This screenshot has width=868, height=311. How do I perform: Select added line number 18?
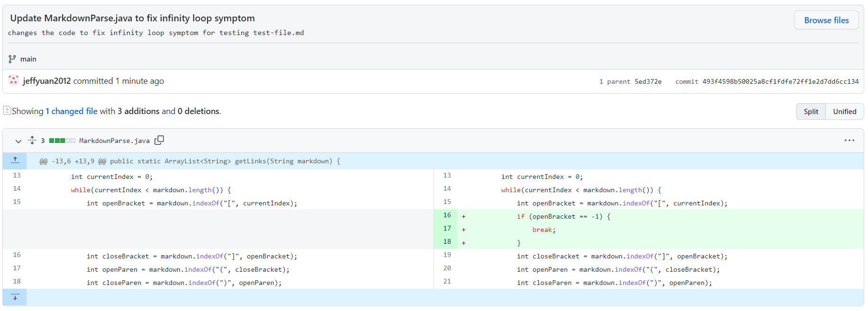447,242
